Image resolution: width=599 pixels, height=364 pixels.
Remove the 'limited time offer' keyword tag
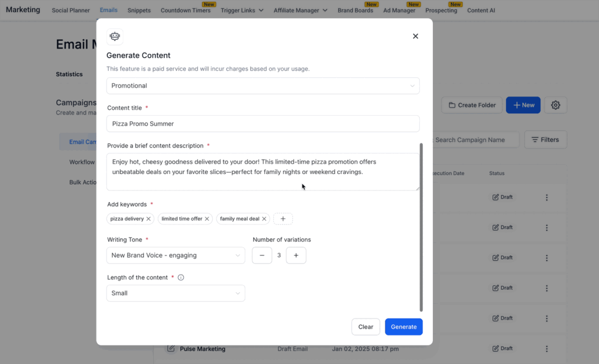coord(207,219)
